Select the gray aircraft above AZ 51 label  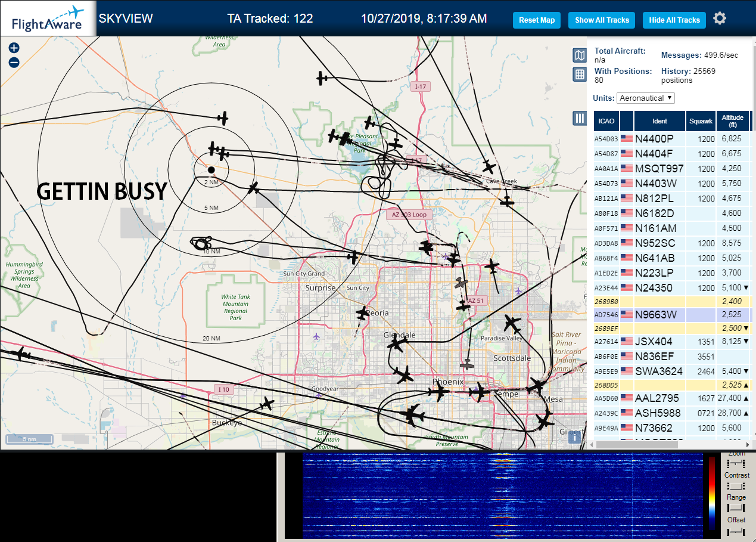click(460, 284)
